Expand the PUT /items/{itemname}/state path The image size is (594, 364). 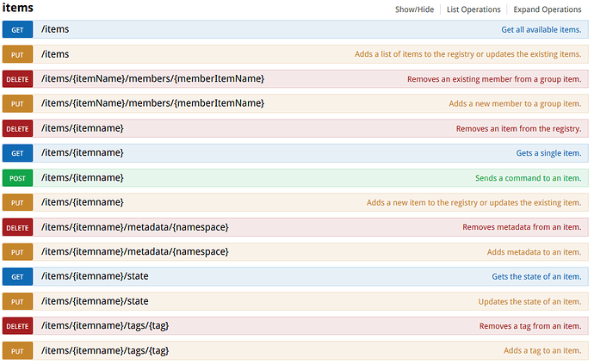(x=95, y=301)
